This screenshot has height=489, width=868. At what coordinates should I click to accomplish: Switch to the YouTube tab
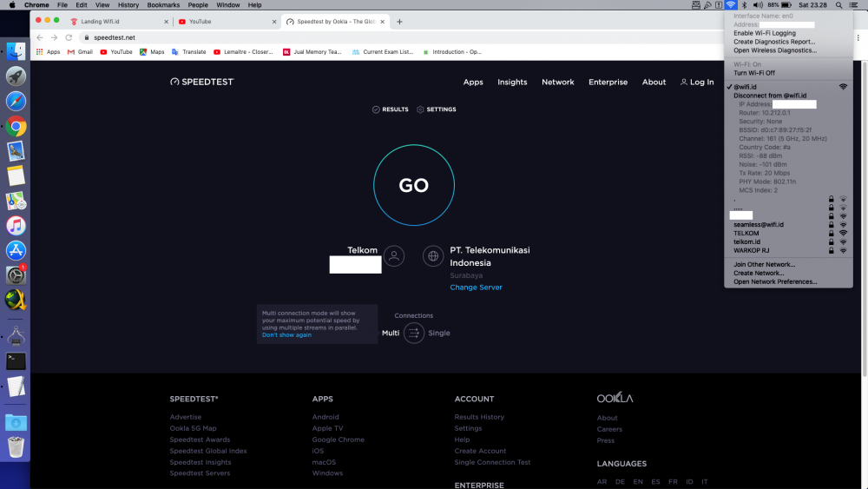pos(227,22)
